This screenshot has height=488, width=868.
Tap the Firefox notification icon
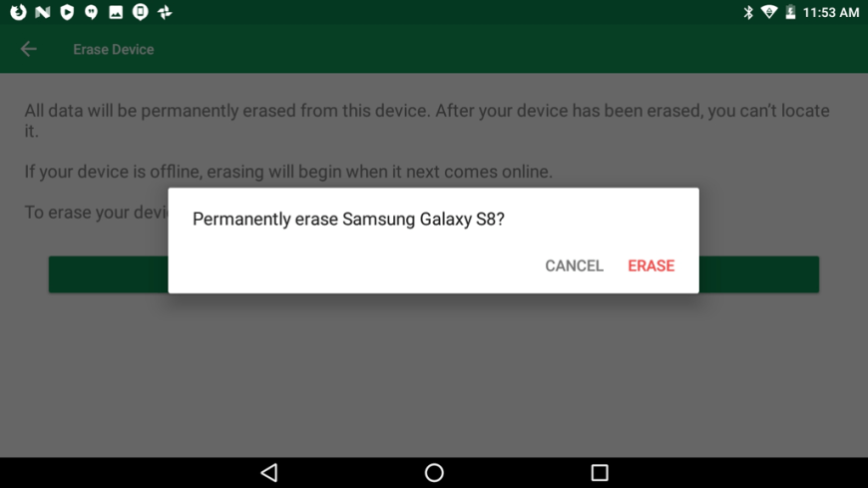tap(18, 12)
